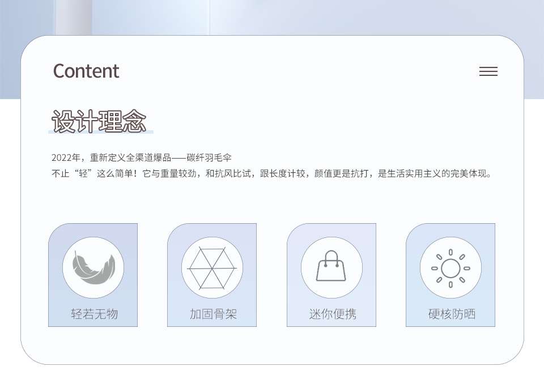Click the blue underline beneath 设计理念
544x392 pixels.
tap(101, 132)
